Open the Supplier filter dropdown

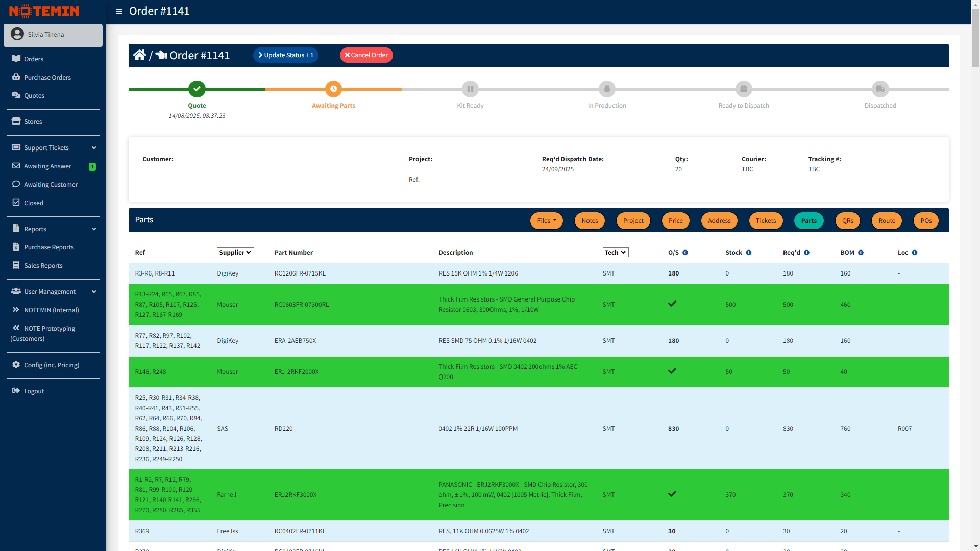(235, 252)
